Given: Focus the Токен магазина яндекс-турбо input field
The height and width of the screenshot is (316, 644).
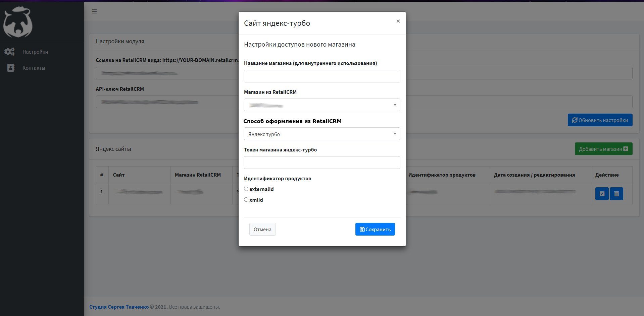Looking at the screenshot, I should [x=322, y=163].
